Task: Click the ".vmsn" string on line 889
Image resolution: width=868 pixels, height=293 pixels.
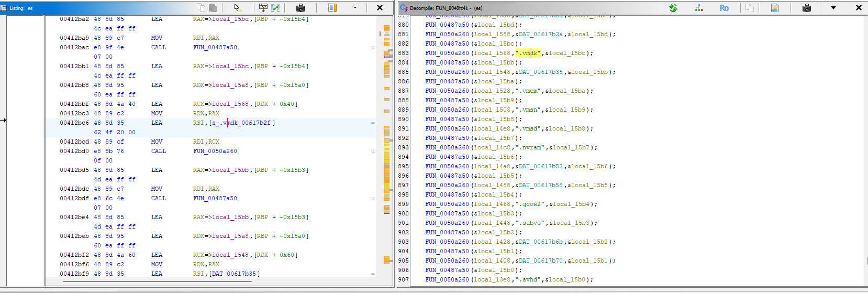Action: click(528, 110)
